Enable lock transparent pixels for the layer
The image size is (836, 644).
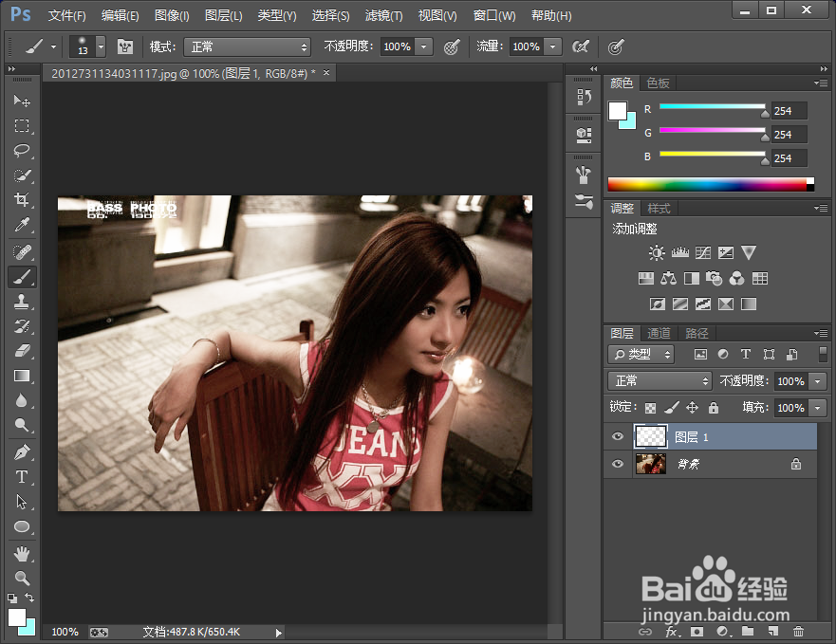point(650,407)
